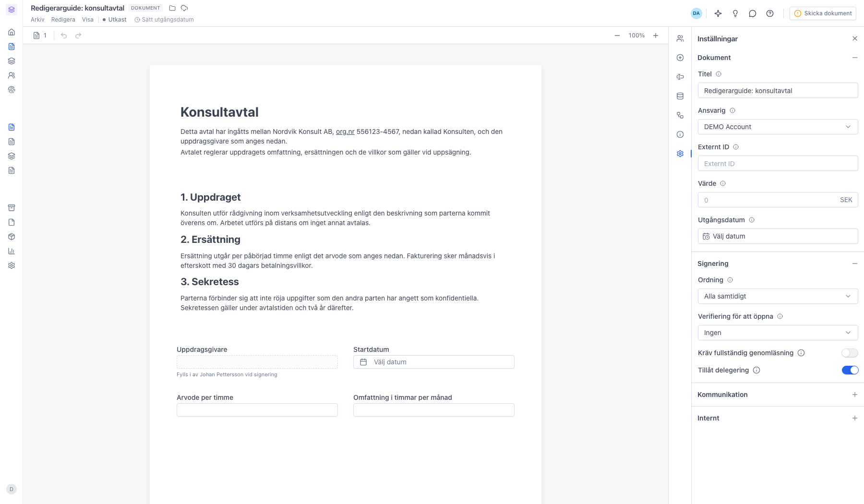The width and height of the screenshot is (864, 504).
Task: Click Skicka dokument button
Action: coord(823,13)
